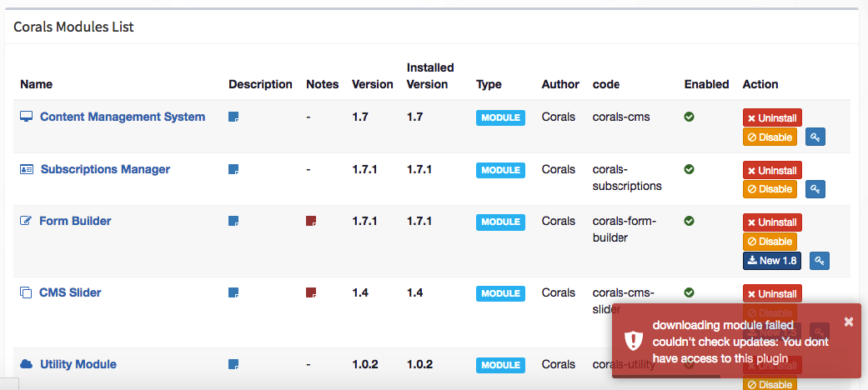Image resolution: width=868 pixels, height=390 pixels.
Task: Click the error message text about plugin access
Action: point(740,342)
